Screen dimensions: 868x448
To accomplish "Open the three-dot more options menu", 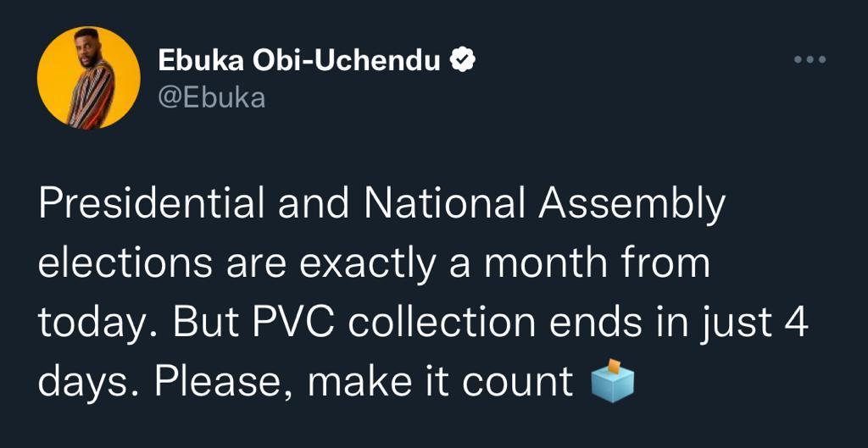I will (x=810, y=61).
